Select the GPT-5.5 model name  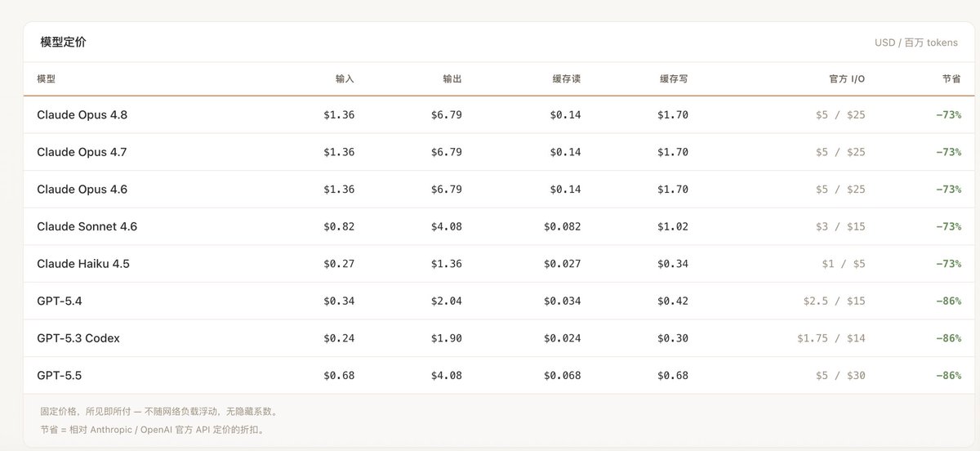coord(60,376)
